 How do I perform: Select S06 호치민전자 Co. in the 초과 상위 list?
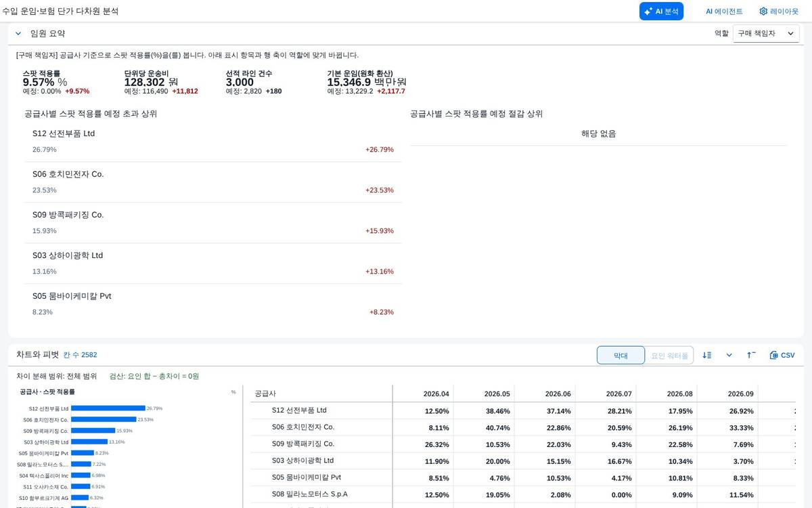[x=213, y=182]
